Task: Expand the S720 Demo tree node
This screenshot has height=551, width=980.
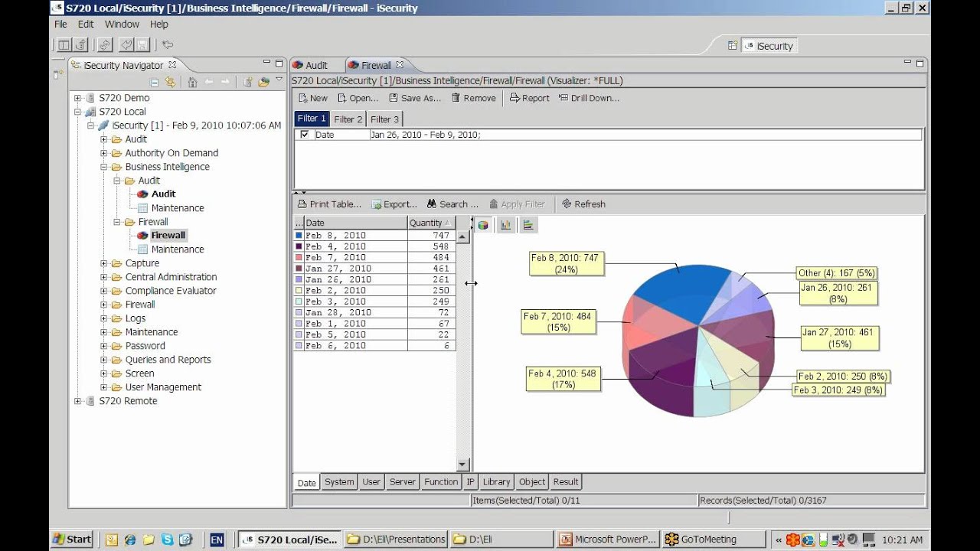Action: coord(77,98)
